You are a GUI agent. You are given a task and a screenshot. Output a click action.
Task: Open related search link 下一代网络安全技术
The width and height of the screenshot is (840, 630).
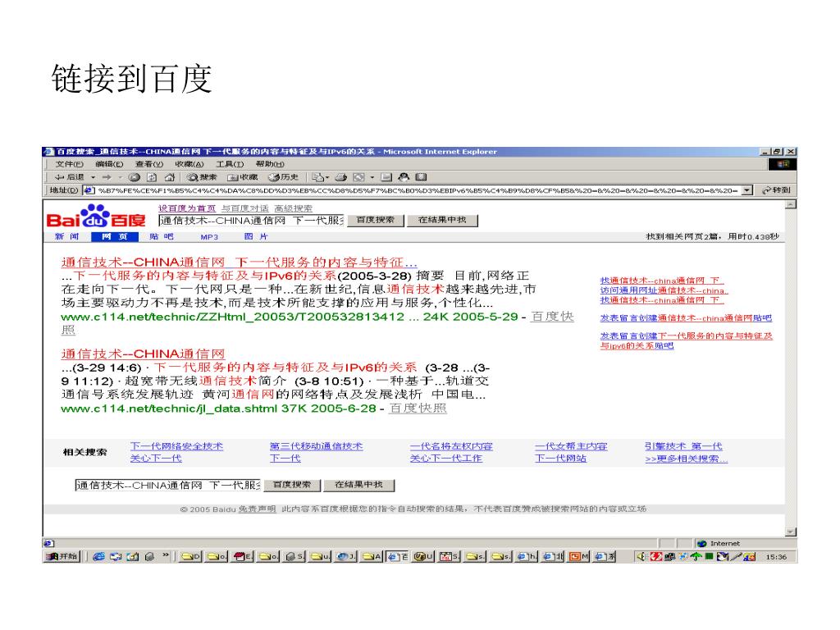[x=176, y=446]
